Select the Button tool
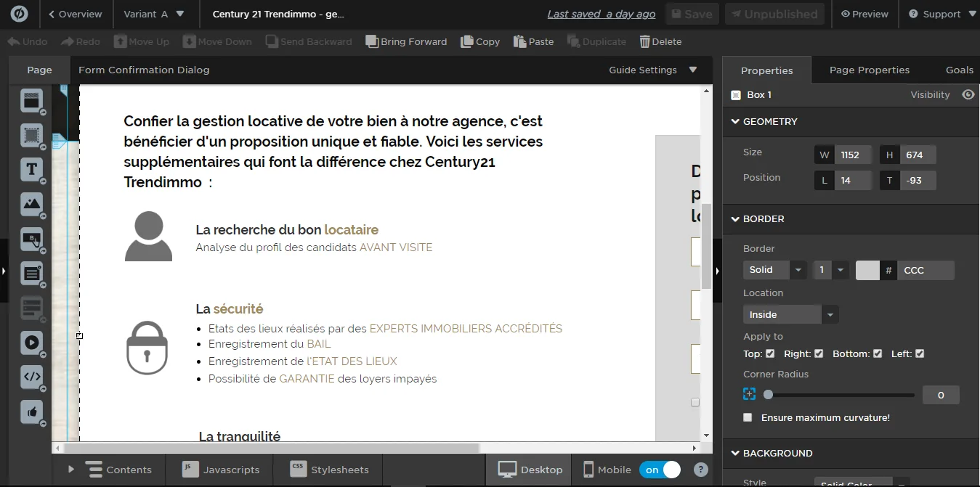This screenshot has height=487, width=980. 31,239
